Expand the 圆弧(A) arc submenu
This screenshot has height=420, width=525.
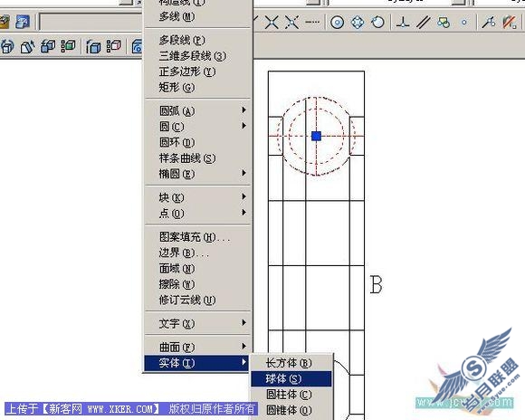pyautogui.click(x=197, y=110)
